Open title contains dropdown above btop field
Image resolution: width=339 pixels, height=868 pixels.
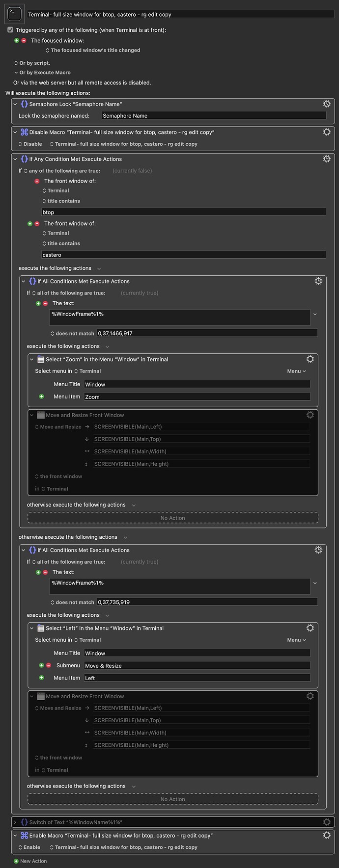(x=61, y=201)
